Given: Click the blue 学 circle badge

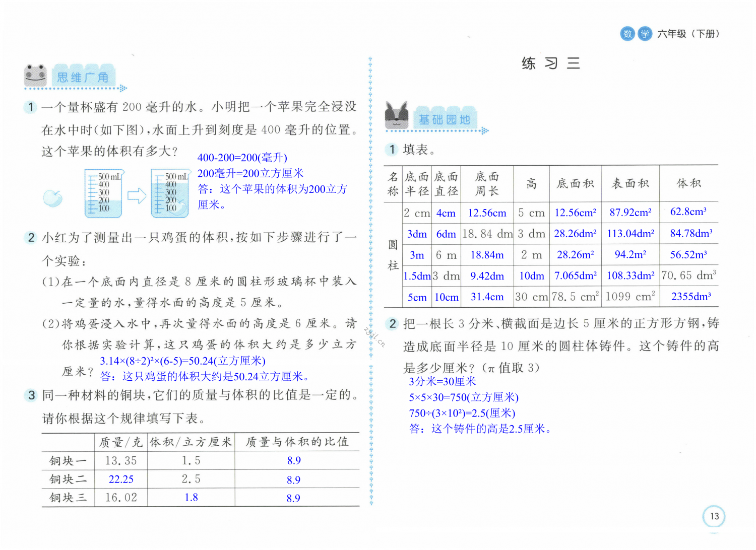Looking at the screenshot, I should click(645, 34).
